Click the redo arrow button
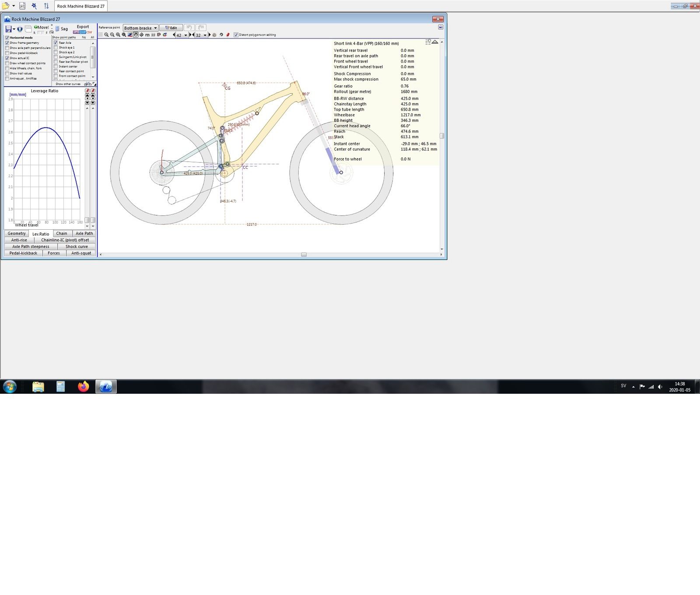Screen dimensions: 700x595 coord(201,28)
